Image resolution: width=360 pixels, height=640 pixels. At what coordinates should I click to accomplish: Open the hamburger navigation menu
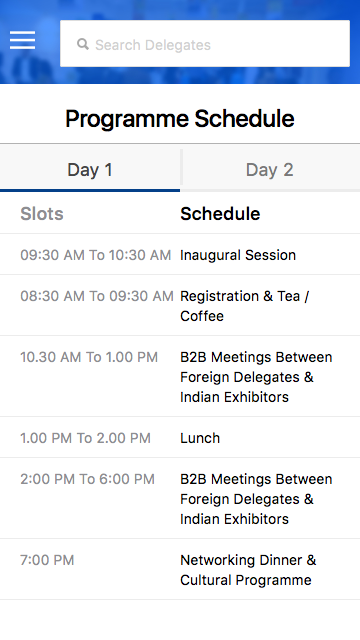pyautogui.click(x=22, y=40)
